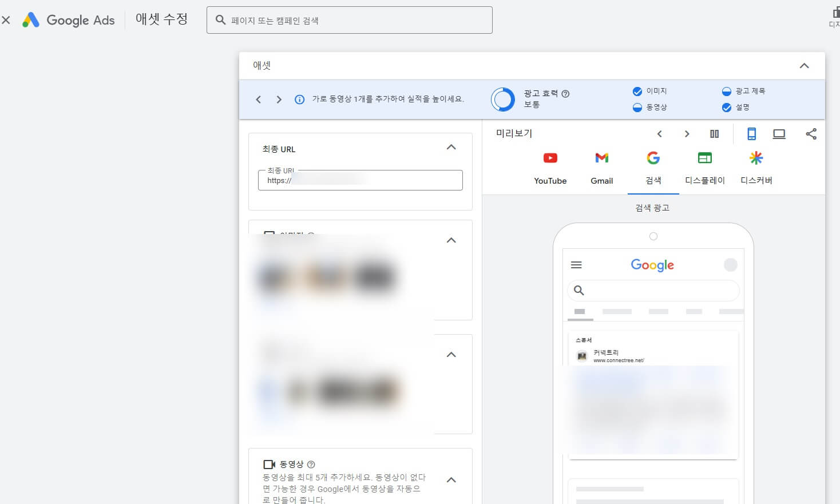Click the 동영상 half-filled status indicator
The width and height of the screenshot is (840, 504).
(x=637, y=107)
